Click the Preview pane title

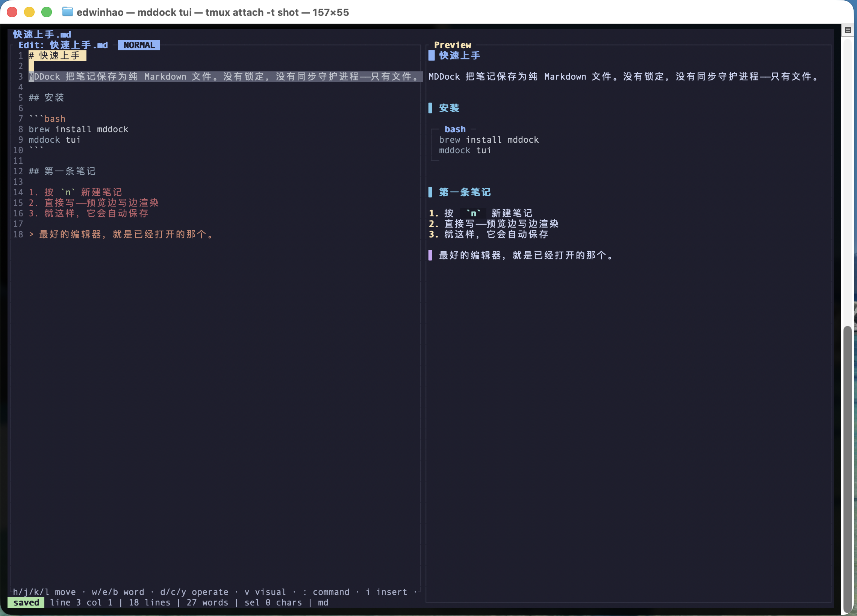(453, 45)
